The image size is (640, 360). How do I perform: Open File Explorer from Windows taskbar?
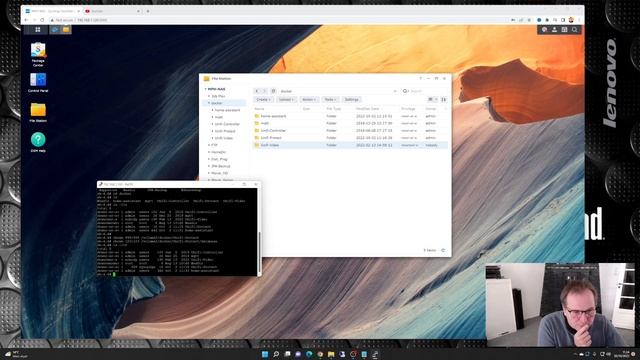tap(331, 354)
